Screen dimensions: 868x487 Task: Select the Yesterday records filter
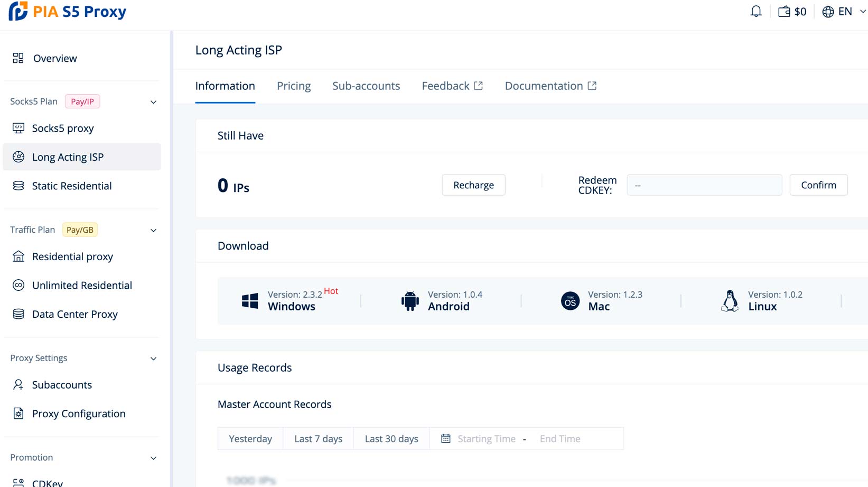(x=250, y=438)
